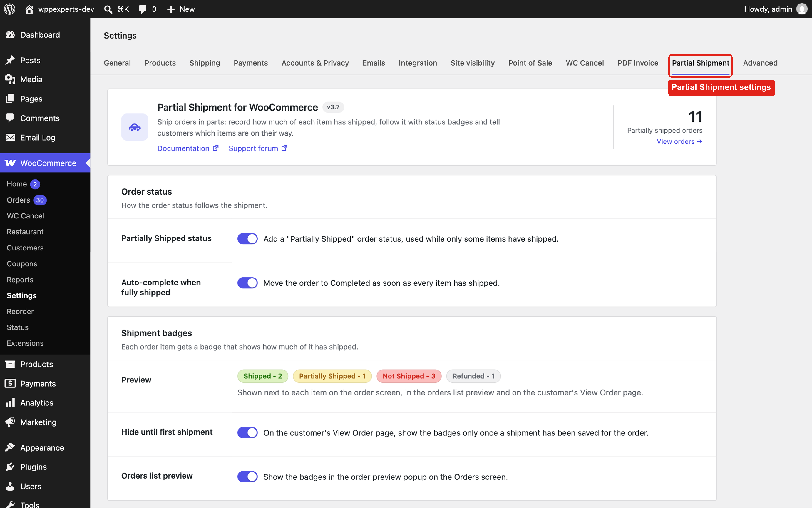Click the WooCommerce W logo icon
The width and height of the screenshot is (812, 508).
10,163
